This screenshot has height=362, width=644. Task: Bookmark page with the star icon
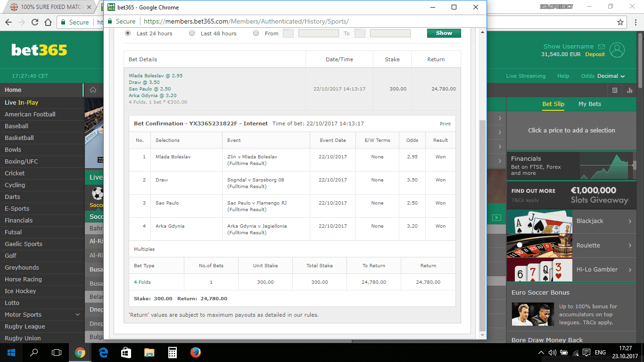[x=620, y=22]
